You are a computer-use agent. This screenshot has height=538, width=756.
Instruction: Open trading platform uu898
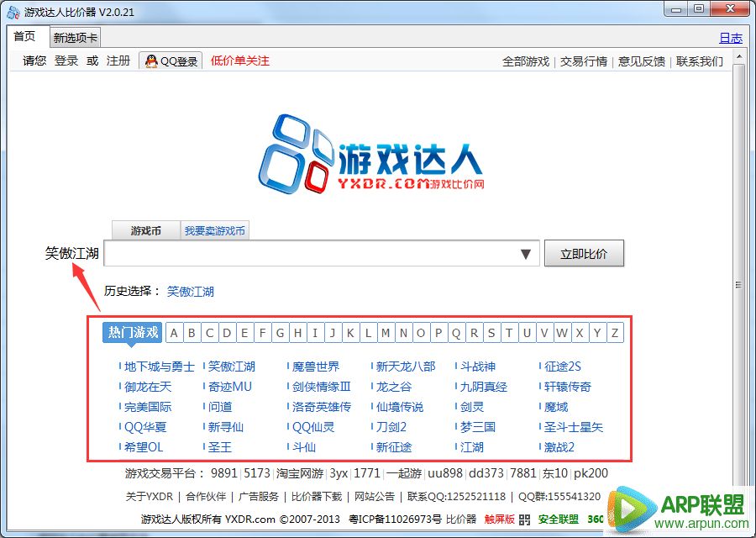coord(445,473)
